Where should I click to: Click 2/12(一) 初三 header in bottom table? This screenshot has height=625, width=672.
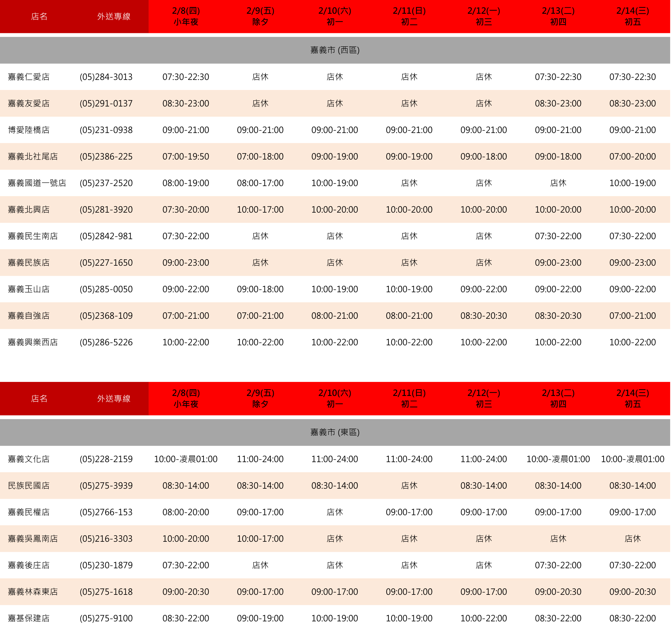click(x=484, y=399)
